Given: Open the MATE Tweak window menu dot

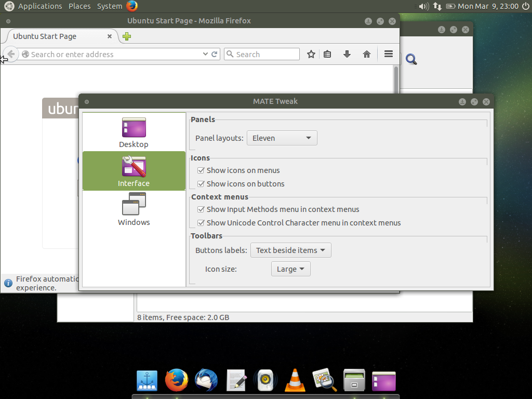Looking at the screenshot, I should tap(87, 102).
